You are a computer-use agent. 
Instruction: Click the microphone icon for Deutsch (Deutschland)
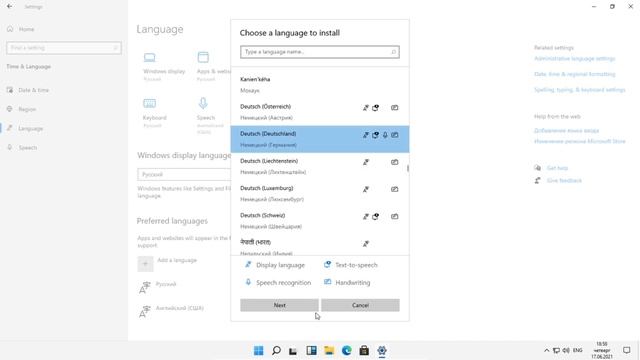(385, 135)
